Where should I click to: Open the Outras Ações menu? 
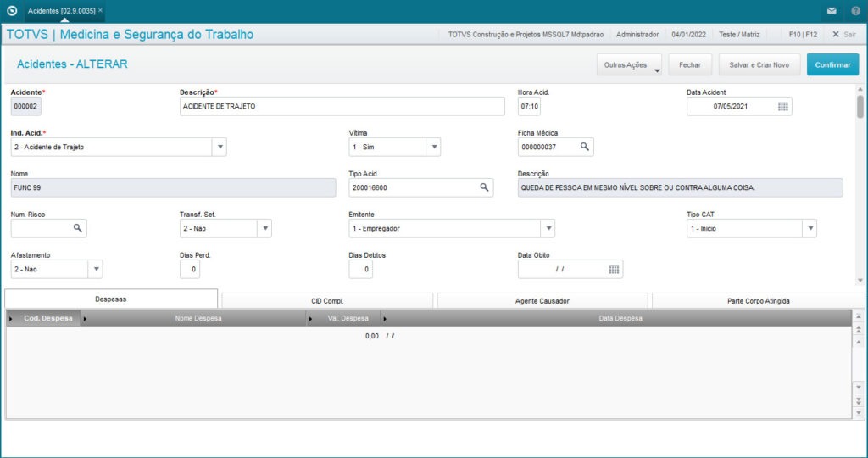[630, 64]
